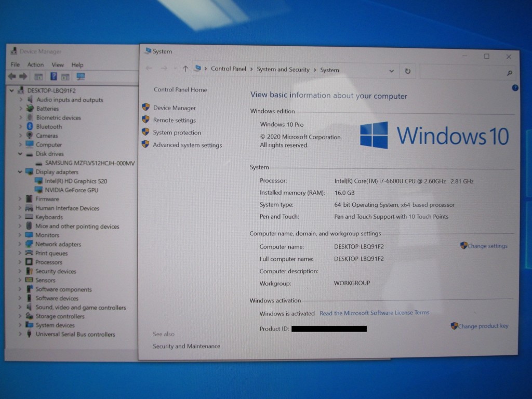
Task: Open the Advanced system settings link
Action: (x=187, y=145)
